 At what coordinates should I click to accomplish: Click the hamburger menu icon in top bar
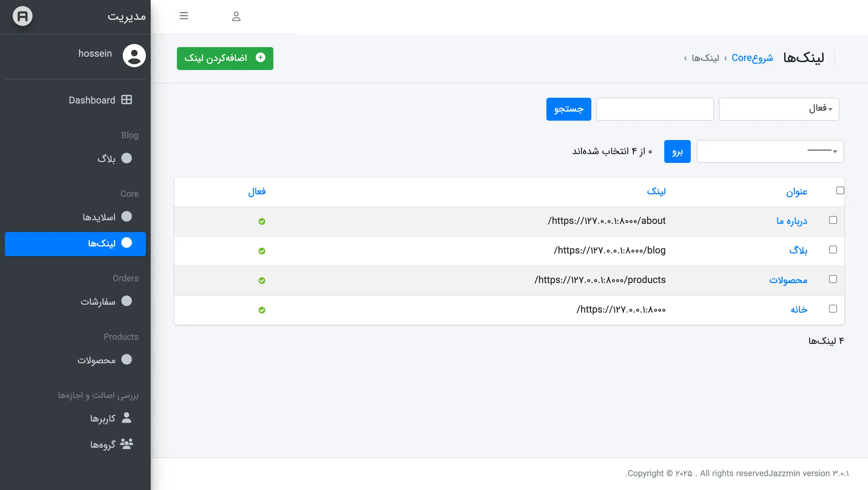click(184, 16)
